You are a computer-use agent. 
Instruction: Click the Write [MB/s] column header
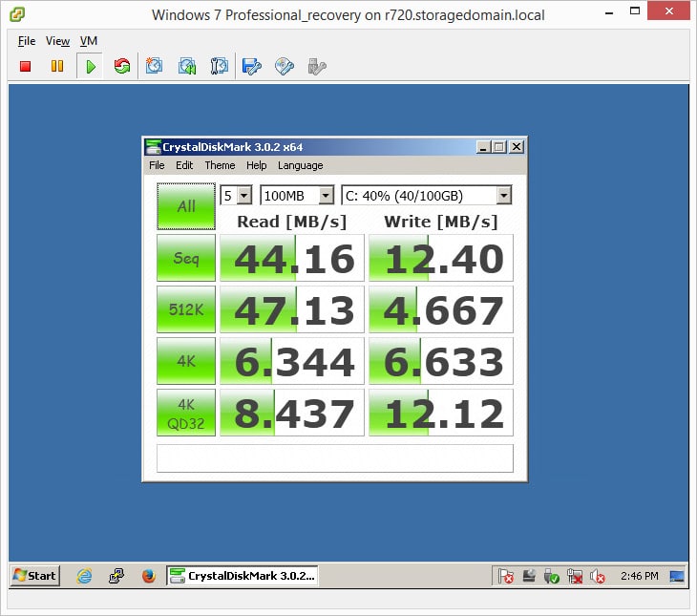click(440, 222)
